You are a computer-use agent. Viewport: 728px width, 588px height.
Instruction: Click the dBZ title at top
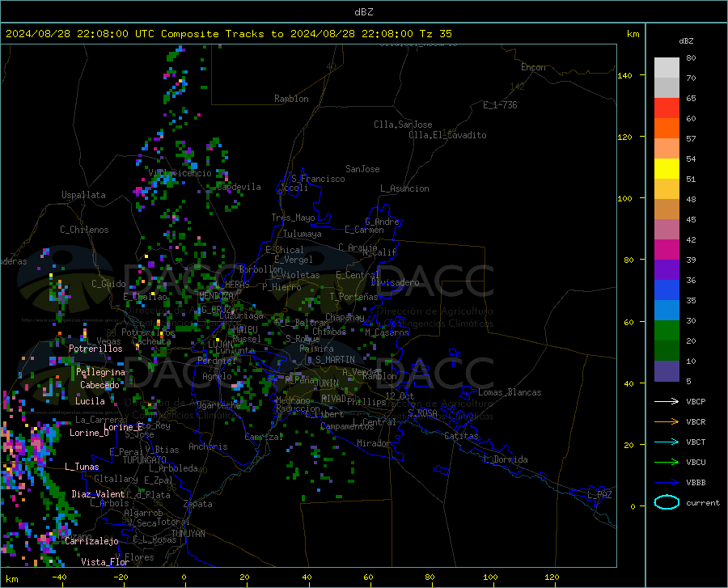(363, 12)
